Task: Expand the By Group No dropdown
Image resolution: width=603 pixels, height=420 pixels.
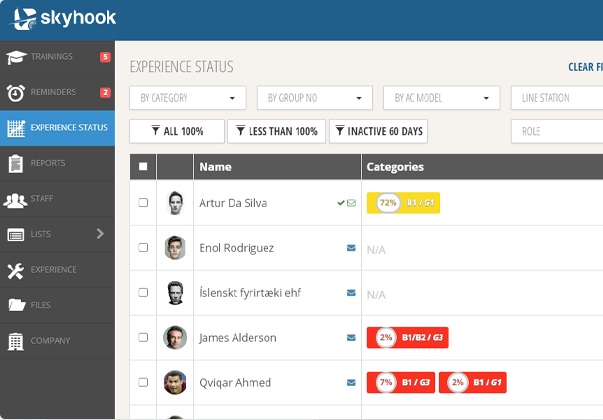Action: click(x=314, y=98)
